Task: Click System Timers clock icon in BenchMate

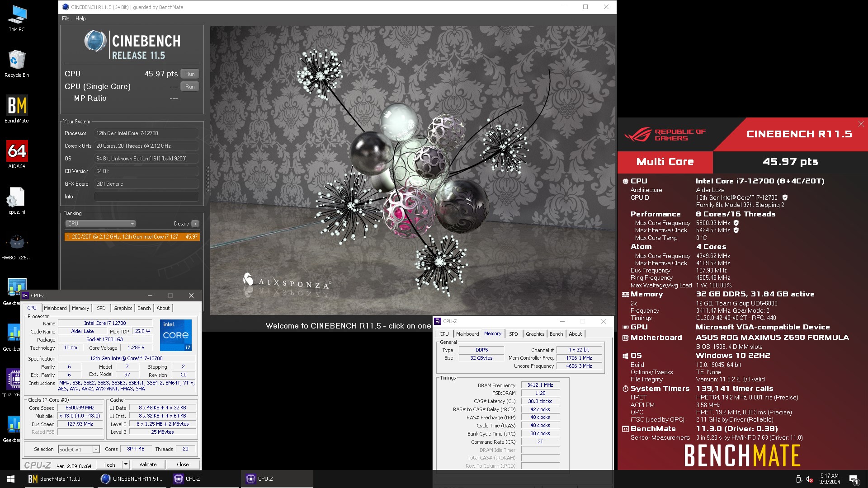Action: pyautogui.click(x=625, y=389)
